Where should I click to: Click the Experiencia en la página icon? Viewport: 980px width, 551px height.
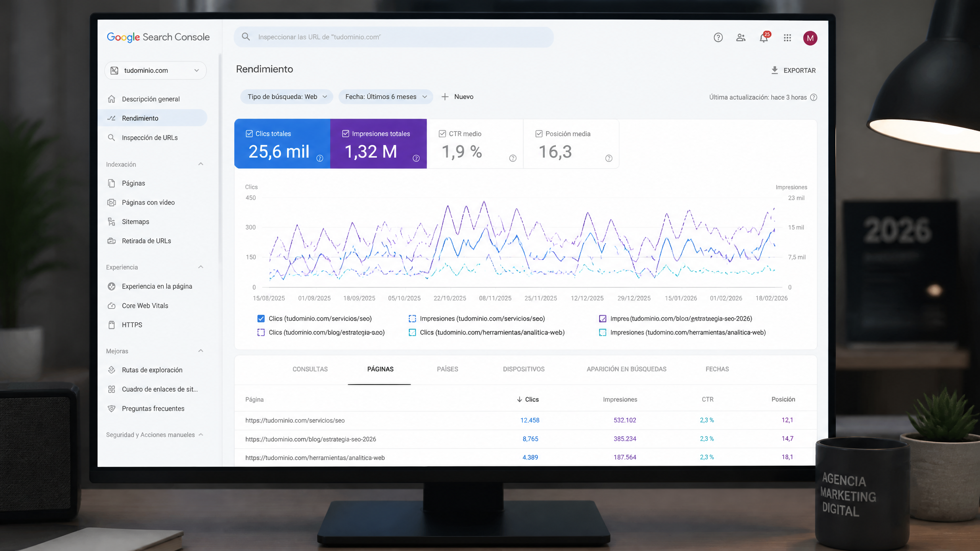(x=111, y=286)
